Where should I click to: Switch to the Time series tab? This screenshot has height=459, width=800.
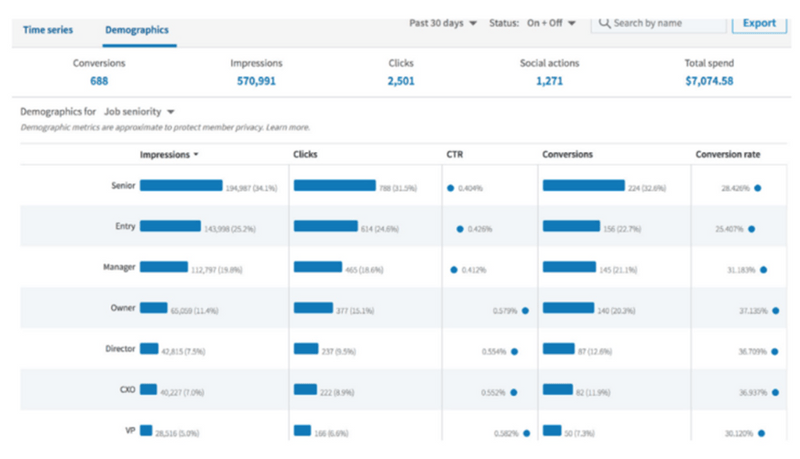click(48, 30)
